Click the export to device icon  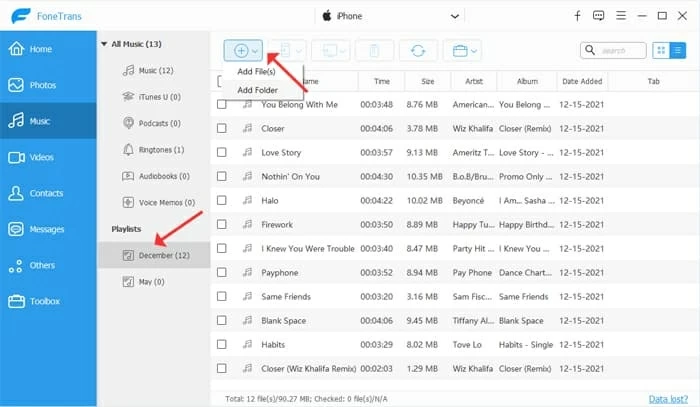click(x=286, y=51)
